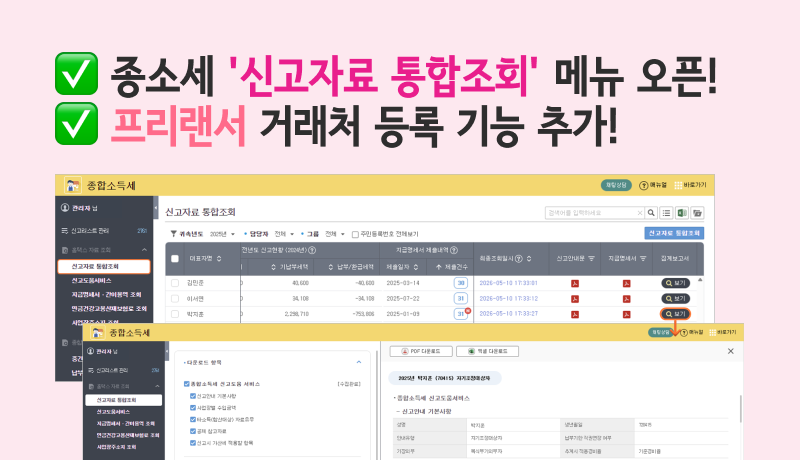800x460 pixels.
Task: Sort by 기납부세액 column
Action: pyautogui.click(x=273, y=267)
